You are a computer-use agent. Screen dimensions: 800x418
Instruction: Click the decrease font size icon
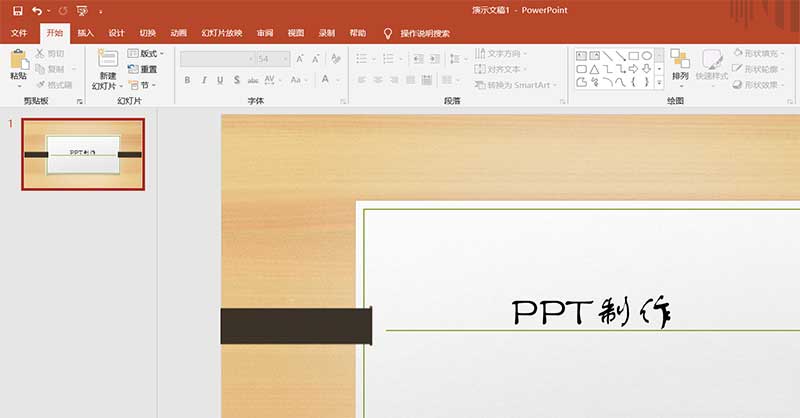point(316,59)
